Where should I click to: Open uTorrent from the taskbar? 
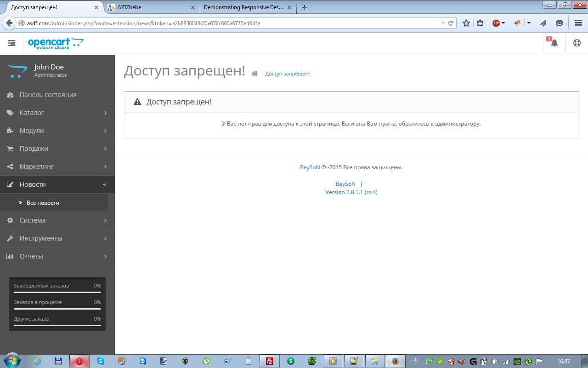coord(206,361)
